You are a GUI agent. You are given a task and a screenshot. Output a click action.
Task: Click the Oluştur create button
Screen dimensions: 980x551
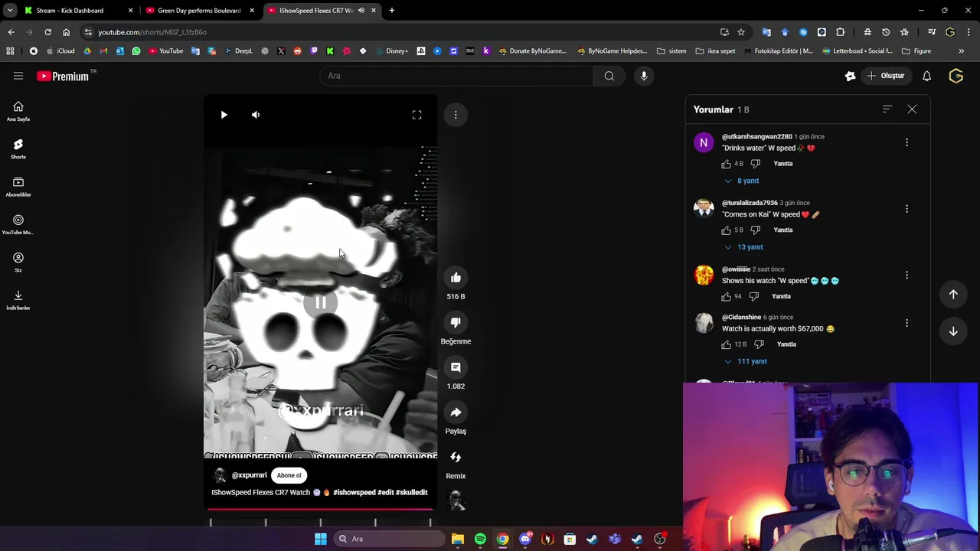click(x=885, y=76)
